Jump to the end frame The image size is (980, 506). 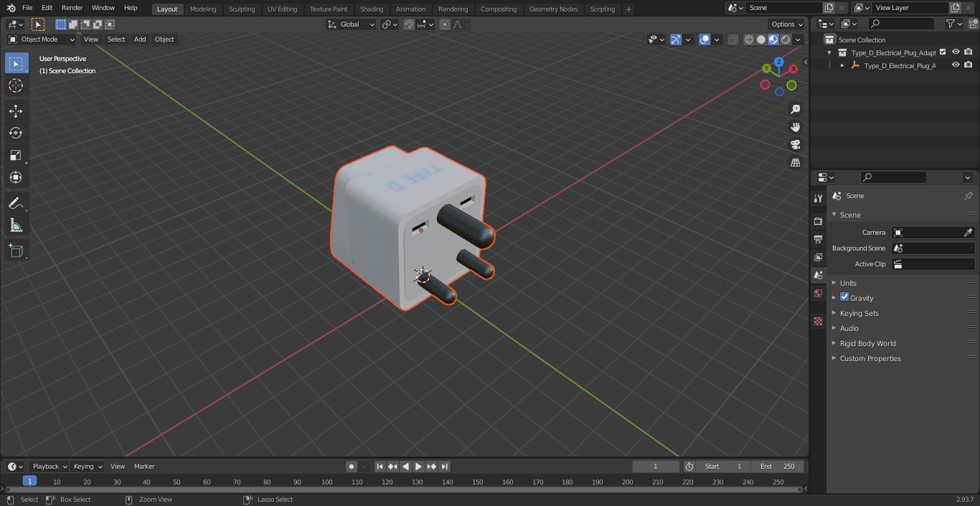click(444, 467)
